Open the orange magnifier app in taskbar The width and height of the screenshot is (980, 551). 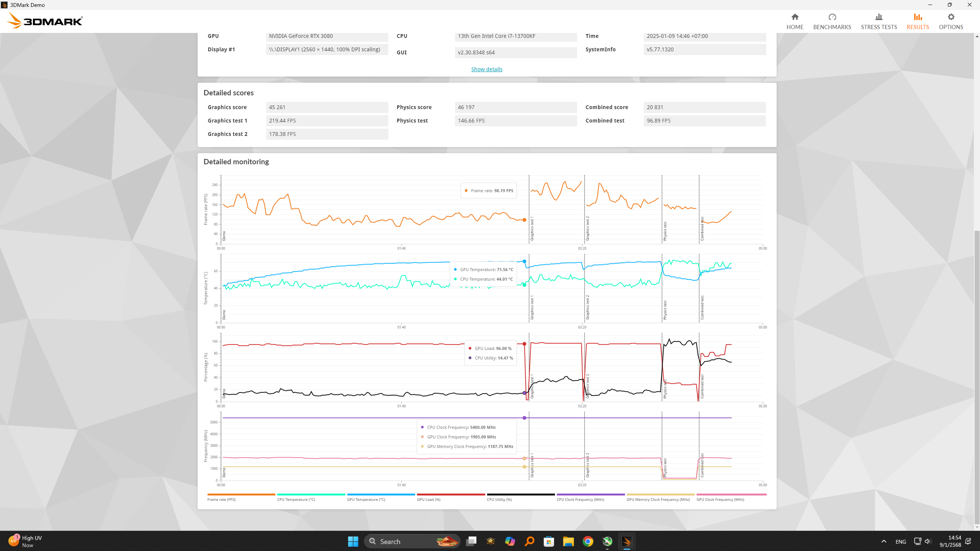point(529,541)
